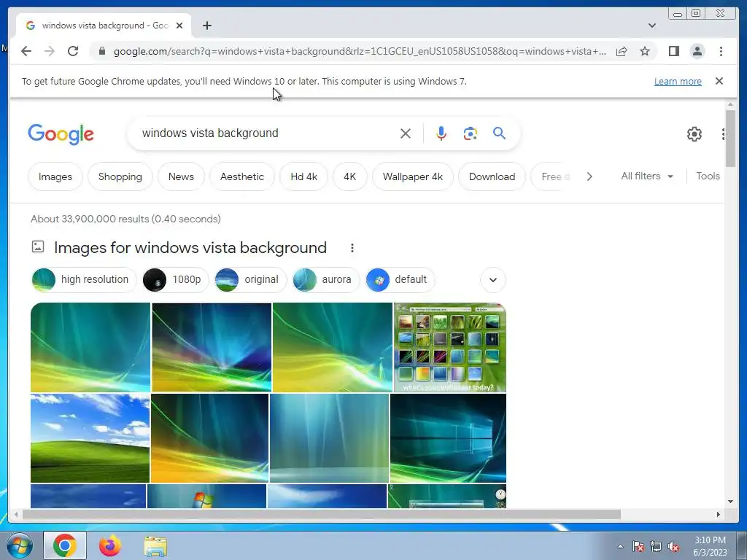Open Images for windows vista background heading
747x560 pixels.
(190, 248)
